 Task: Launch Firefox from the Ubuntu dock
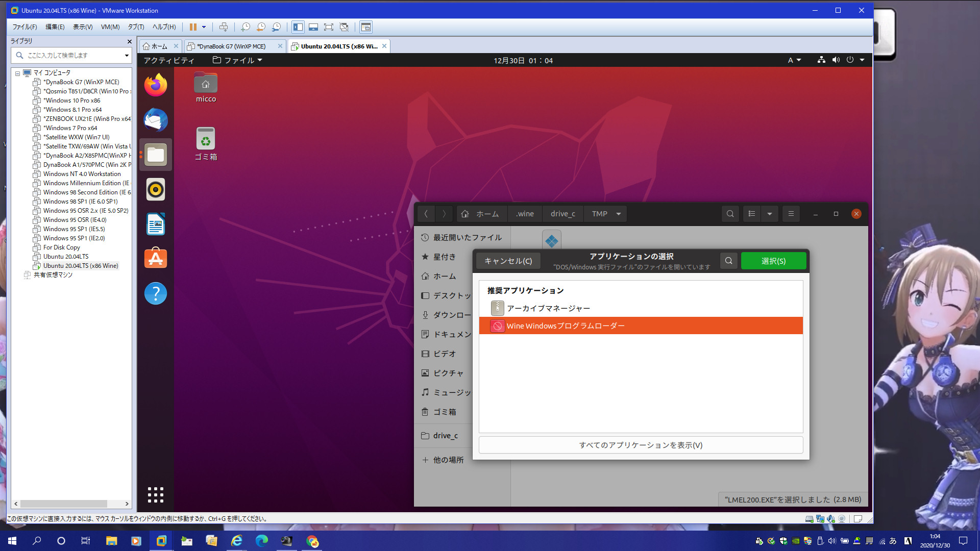pos(156,85)
